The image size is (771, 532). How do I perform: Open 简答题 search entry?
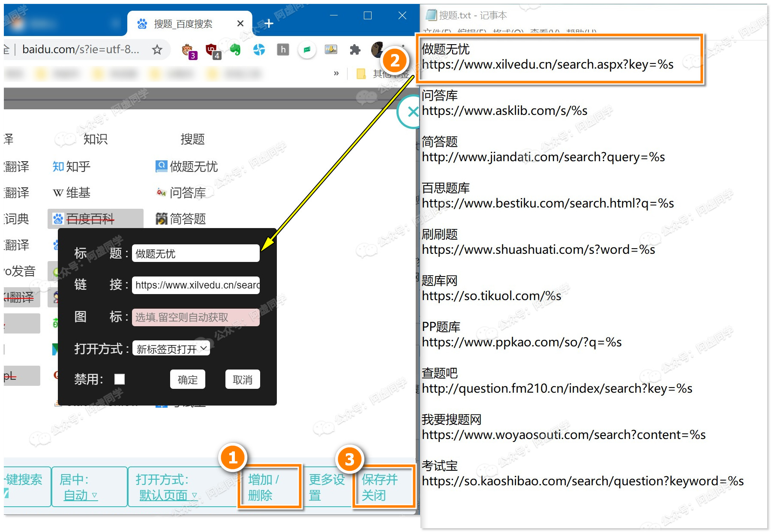click(x=181, y=219)
